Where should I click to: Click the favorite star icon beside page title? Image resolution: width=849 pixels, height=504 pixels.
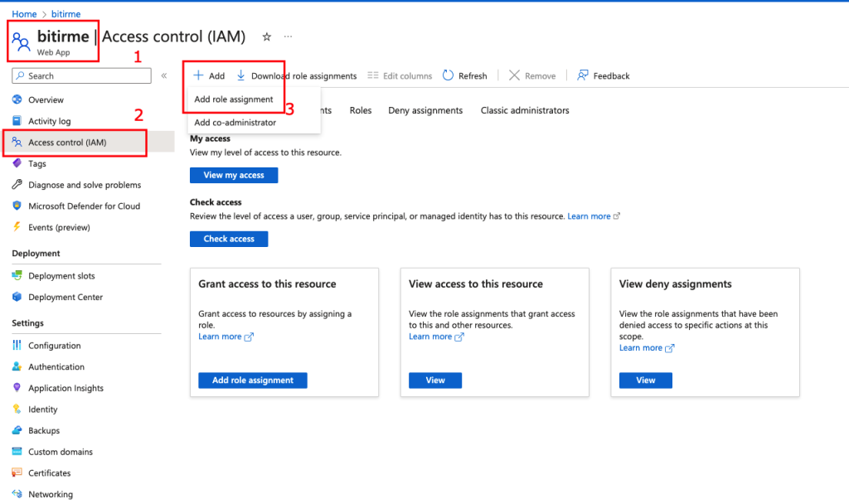pyautogui.click(x=266, y=36)
